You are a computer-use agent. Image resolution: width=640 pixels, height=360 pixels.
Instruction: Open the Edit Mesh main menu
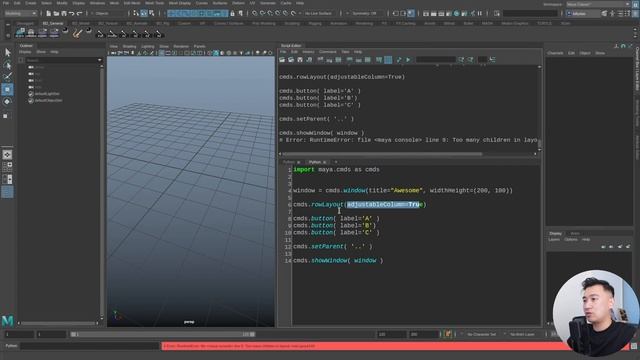[x=132, y=3]
